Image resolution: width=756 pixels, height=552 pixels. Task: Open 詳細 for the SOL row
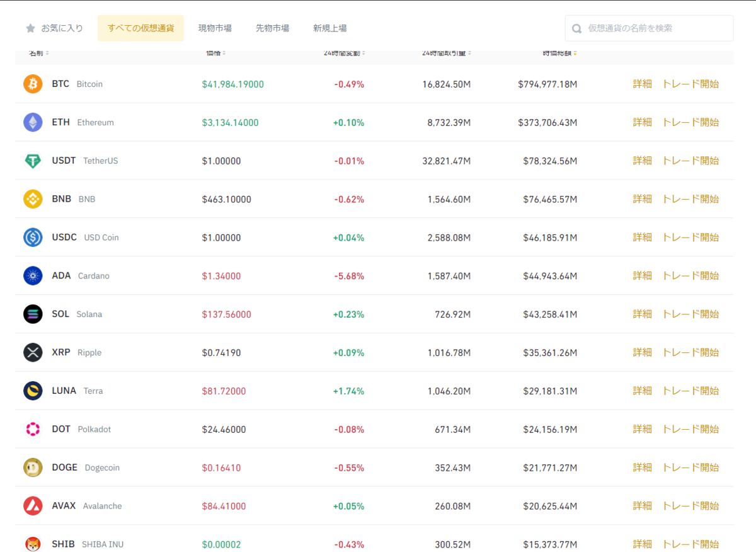pos(643,314)
